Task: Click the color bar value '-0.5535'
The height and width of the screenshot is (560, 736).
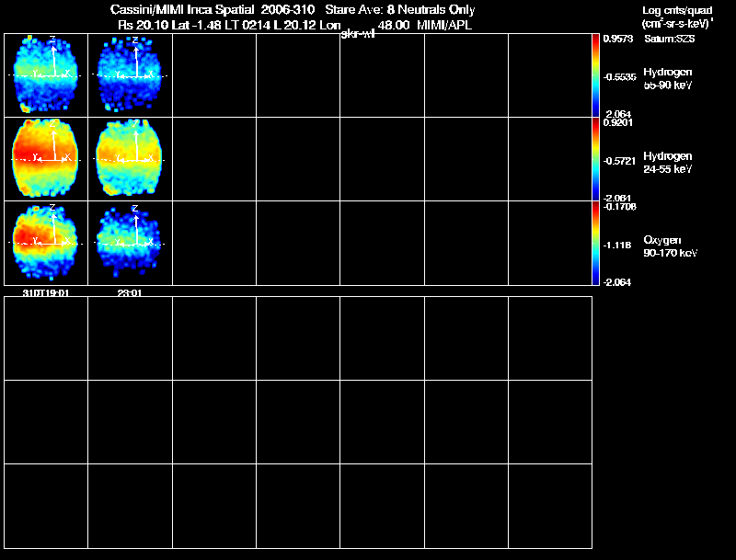Action: tap(619, 77)
